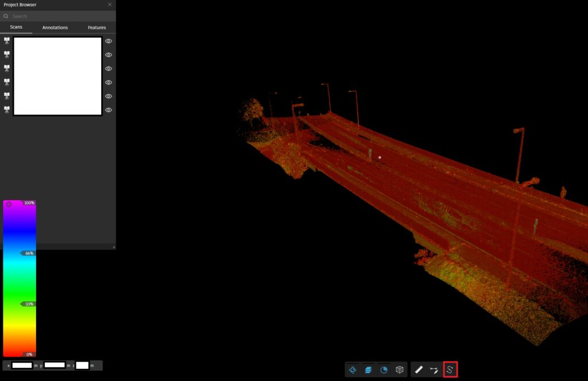Toggle visibility of the third scan
This screenshot has height=381, width=588.
tap(109, 69)
